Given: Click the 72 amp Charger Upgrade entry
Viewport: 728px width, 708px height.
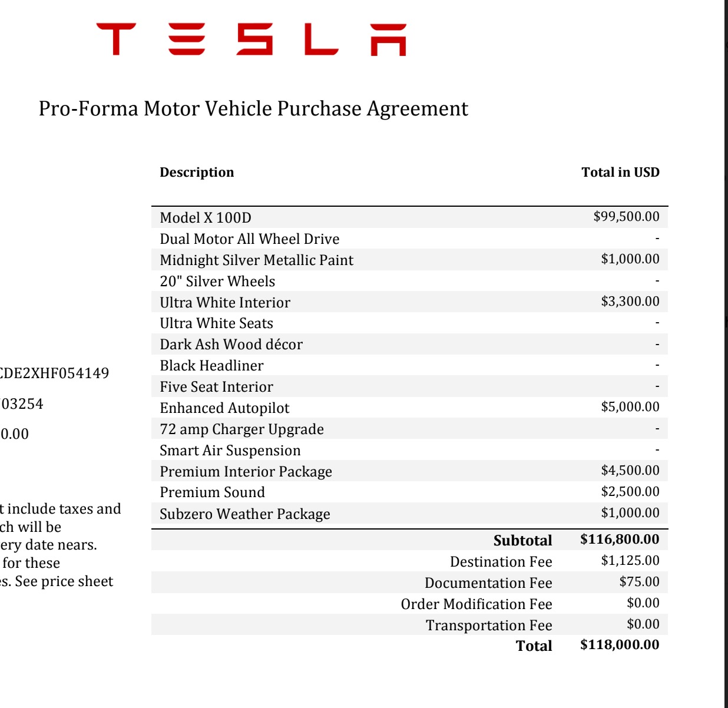Looking at the screenshot, I should (241, 429).
